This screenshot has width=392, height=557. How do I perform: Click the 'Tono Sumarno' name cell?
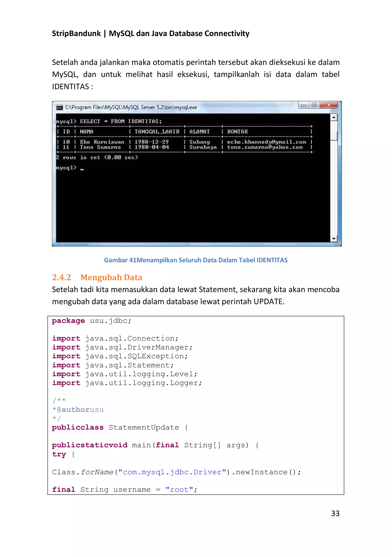pos(100,147)
